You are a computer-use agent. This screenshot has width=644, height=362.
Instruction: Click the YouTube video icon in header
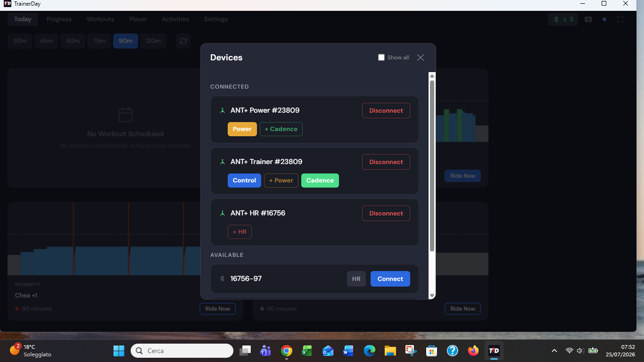point(588,19)
